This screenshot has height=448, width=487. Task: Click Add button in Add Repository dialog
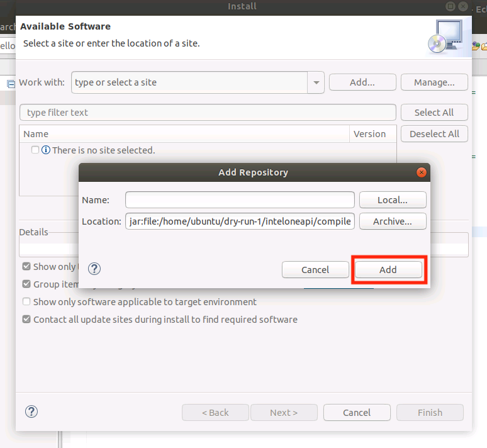388,269
